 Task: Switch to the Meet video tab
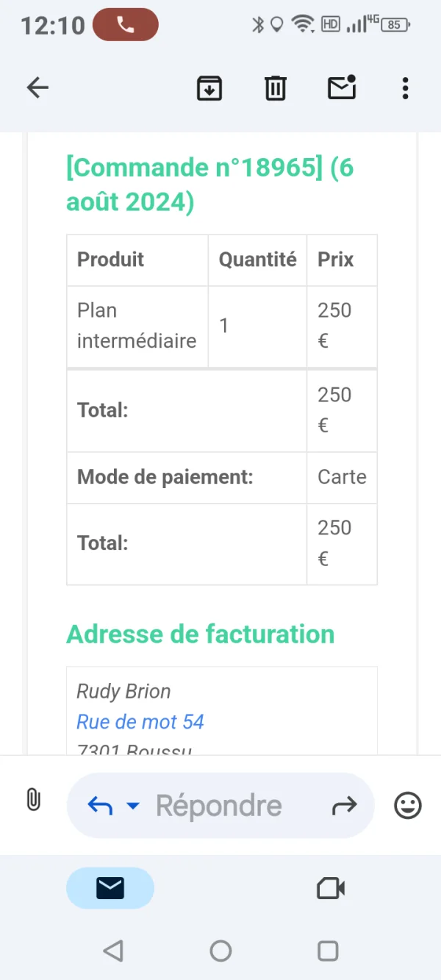coord(331,888)
